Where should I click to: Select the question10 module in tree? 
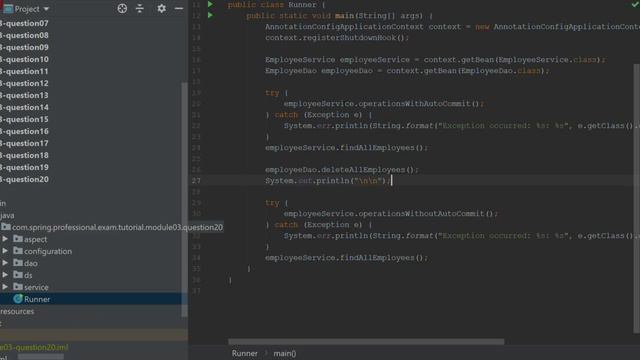[24, 59]
